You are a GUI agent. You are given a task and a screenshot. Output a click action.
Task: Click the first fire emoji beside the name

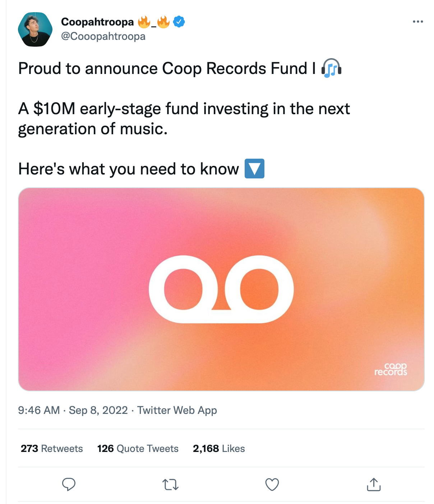click(x=144, y=22)
